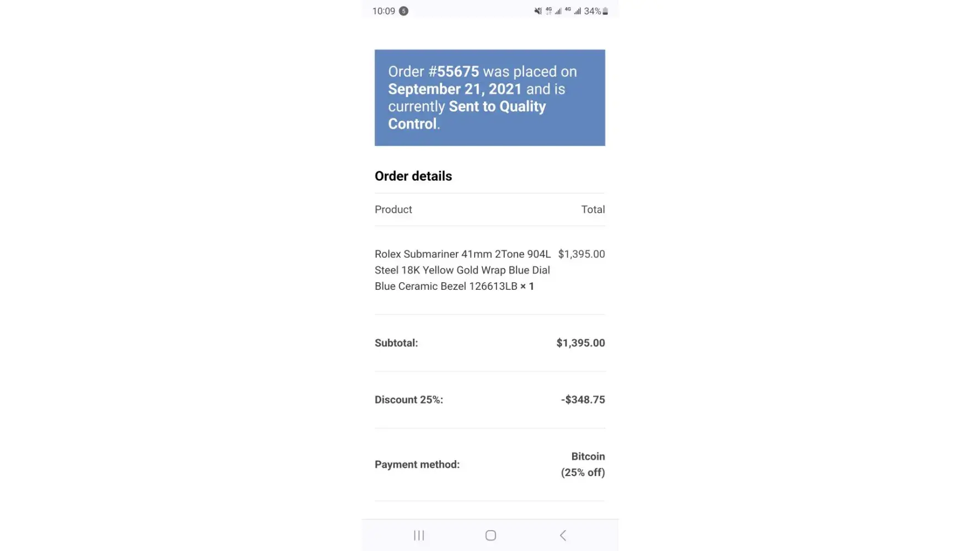This screenshot has height=551, width=980.
Task: Tap the -$348.75 discount amount
Action: [583, 399]
